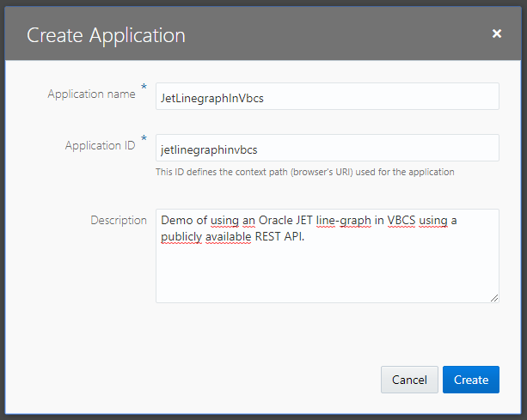
Task: Click the Description label
Action: pyautogui.click(x=119, y=220)
